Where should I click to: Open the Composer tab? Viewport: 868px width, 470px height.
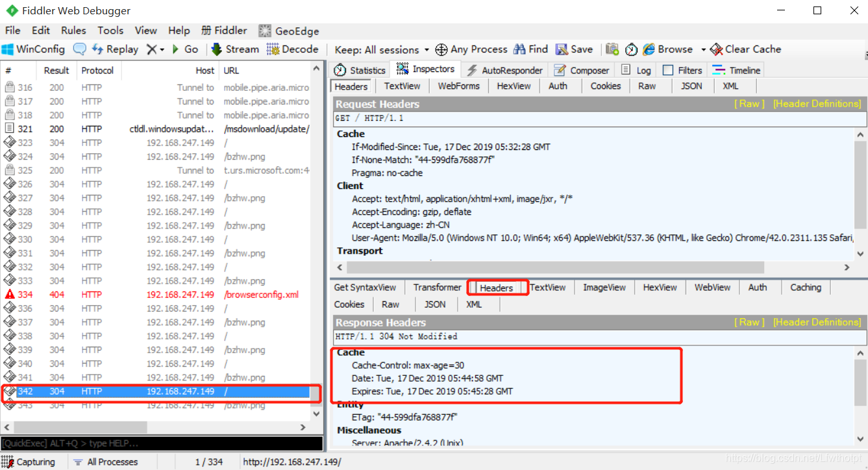[582, 70]
